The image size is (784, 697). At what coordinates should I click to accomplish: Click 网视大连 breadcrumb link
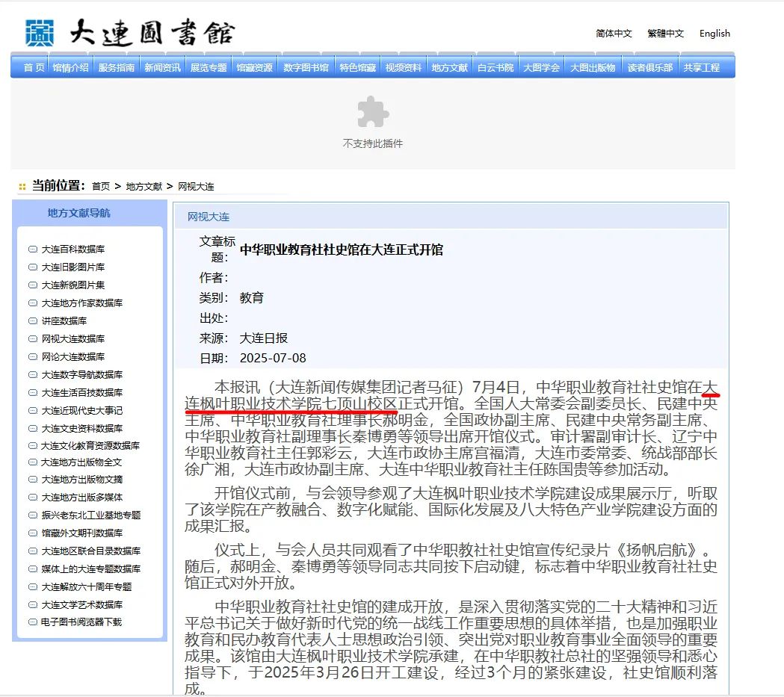pos(196,187)
